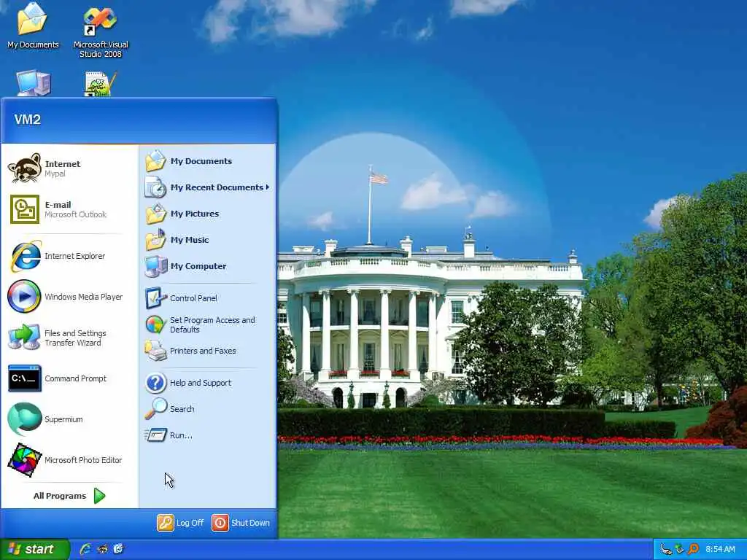The width and height of the screenshot is (747, 560).
Task: Open My Computer from Start menu
Action: pyautogui.click(x=207, y=266)
